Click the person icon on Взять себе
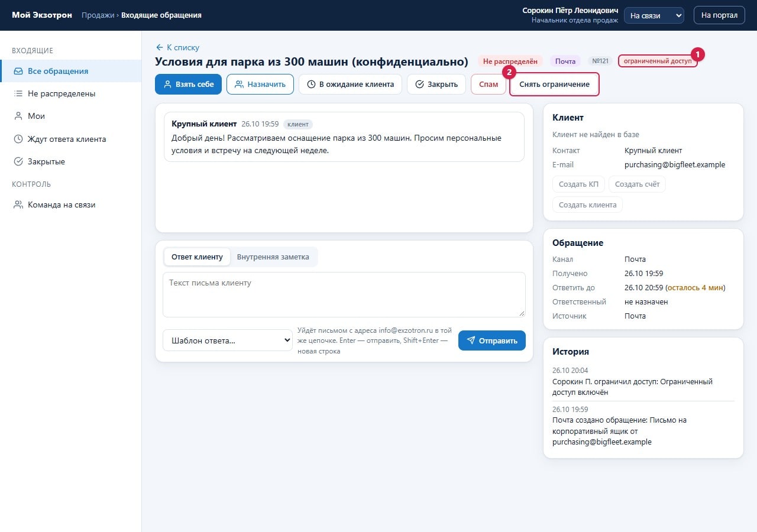Image resolution: width=757 pixels, height=532 pixels. pos(168,85)
